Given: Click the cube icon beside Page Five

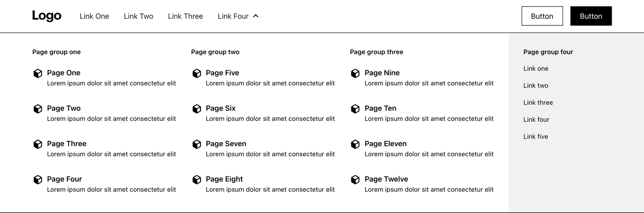Looking at the screenshot, I should 196,73.
